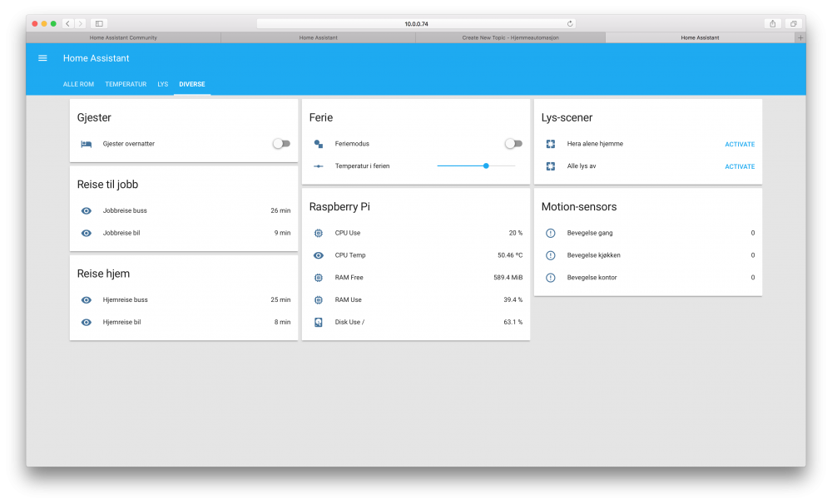Activate the Hera alene hjemme scene

(x=739, y=144)
